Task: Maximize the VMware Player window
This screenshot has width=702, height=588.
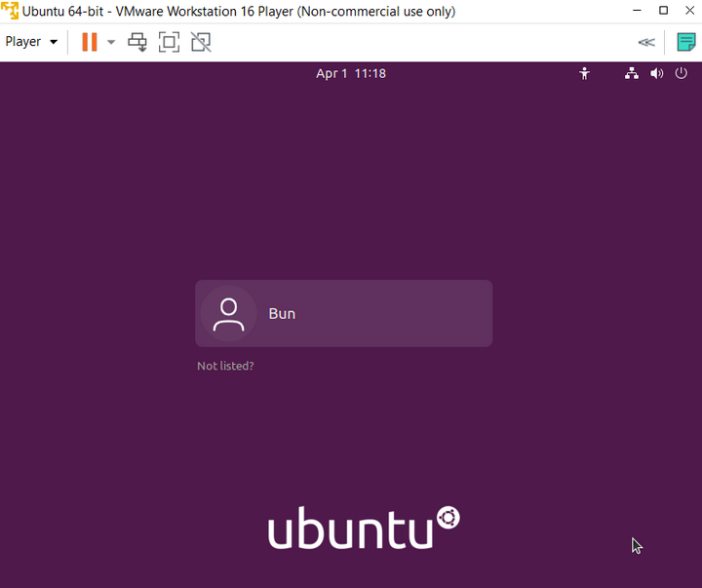Action: [664, 11]
